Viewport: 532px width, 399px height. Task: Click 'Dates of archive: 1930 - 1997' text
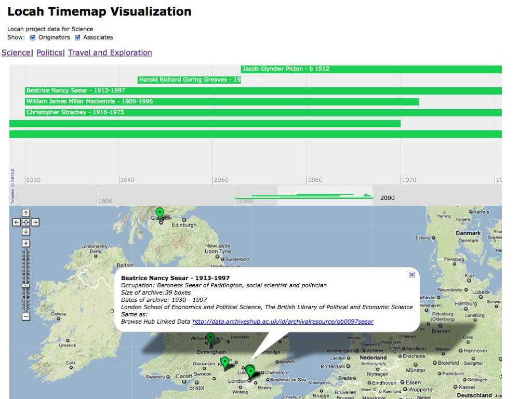[164, 300]
